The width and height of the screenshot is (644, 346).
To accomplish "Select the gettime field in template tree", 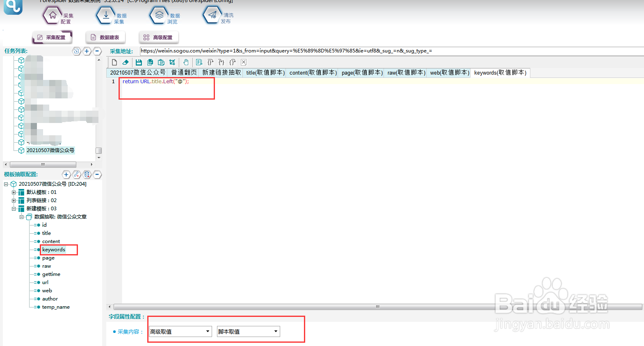I will coord(51,274).
